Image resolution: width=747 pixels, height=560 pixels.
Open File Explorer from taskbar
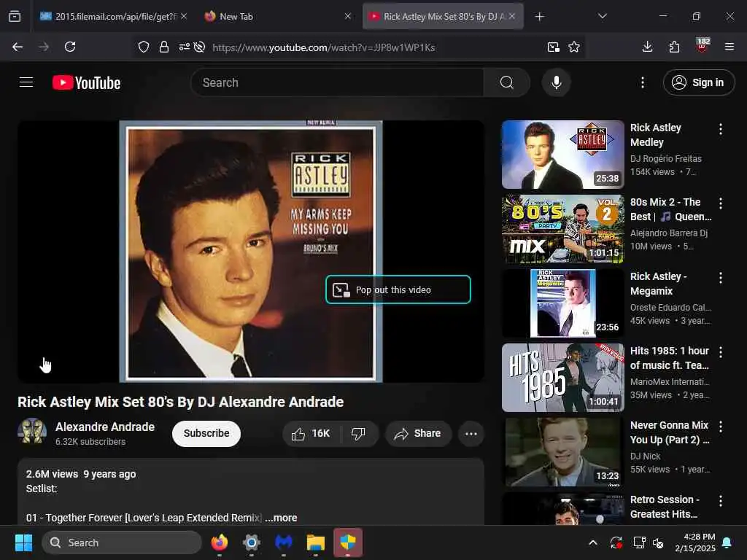[315, 542]
